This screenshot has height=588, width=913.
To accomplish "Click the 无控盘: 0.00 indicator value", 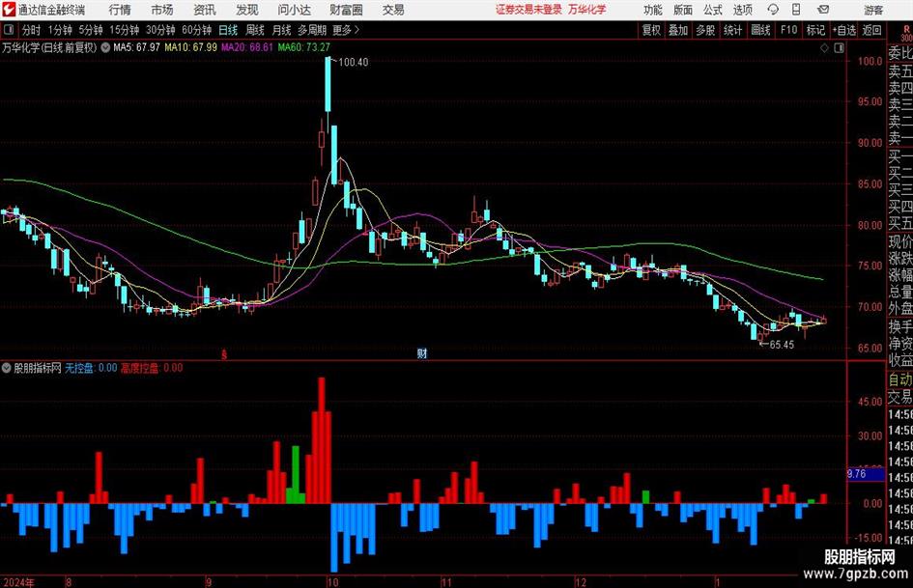I will click(x=91, y=368).
